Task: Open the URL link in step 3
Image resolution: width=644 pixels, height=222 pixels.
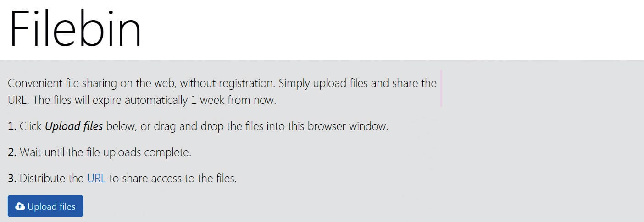Action: pos(96,179)
